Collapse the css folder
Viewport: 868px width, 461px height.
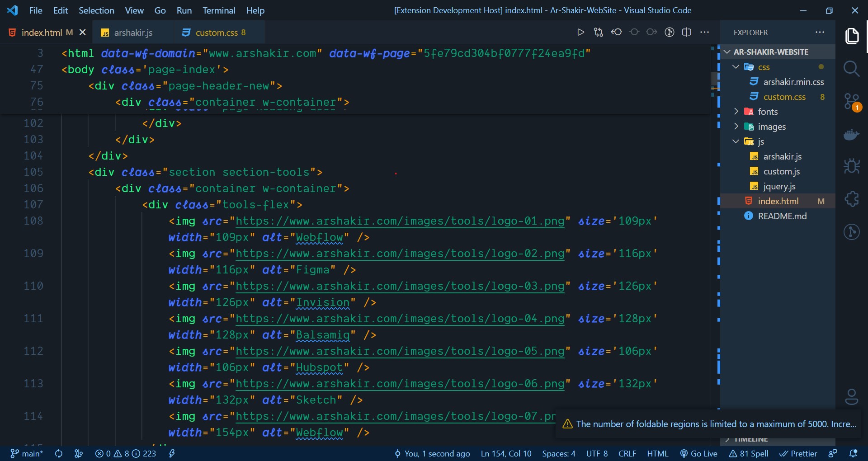tap(736, 67)
